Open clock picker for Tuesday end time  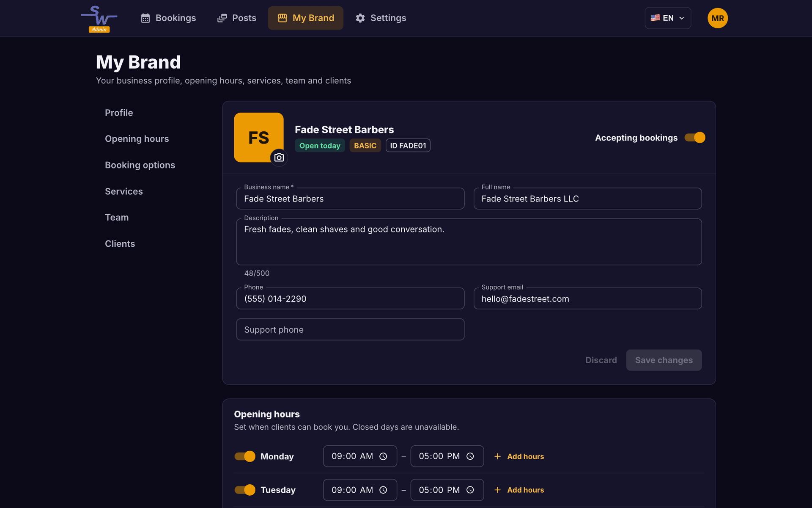click(470, 490)
